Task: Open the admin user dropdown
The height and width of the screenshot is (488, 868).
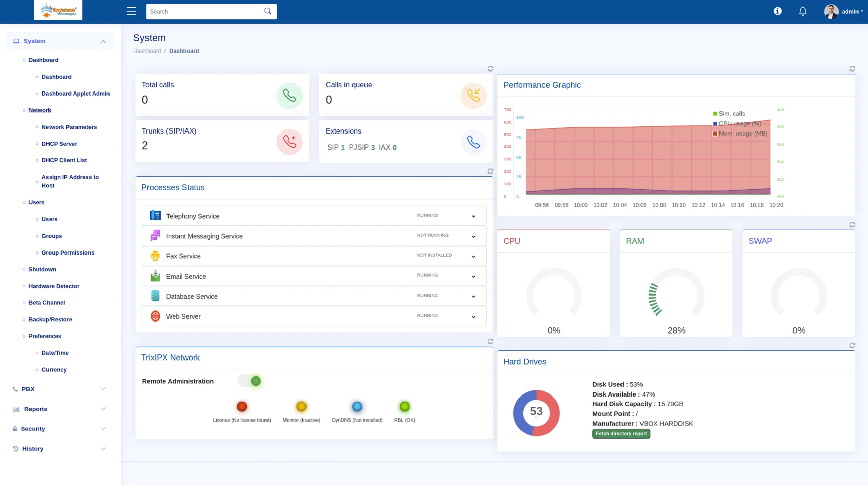Action: pyautogui.click(x=852, y=12)
